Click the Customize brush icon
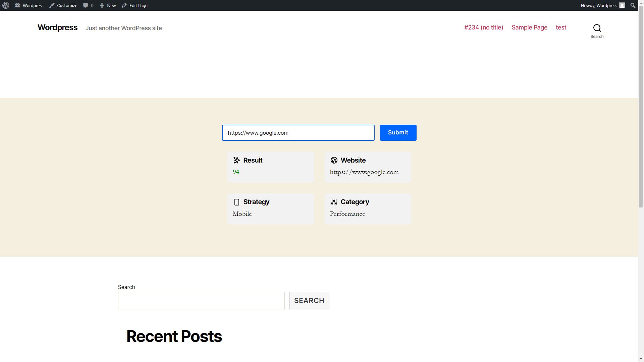 tap(52, 5)
